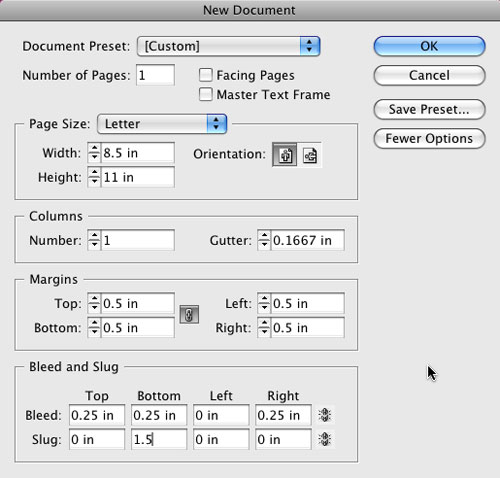This screenshot has height=478, width=500.
Task: Click the Slug Top input field
Action: [97, 439]
